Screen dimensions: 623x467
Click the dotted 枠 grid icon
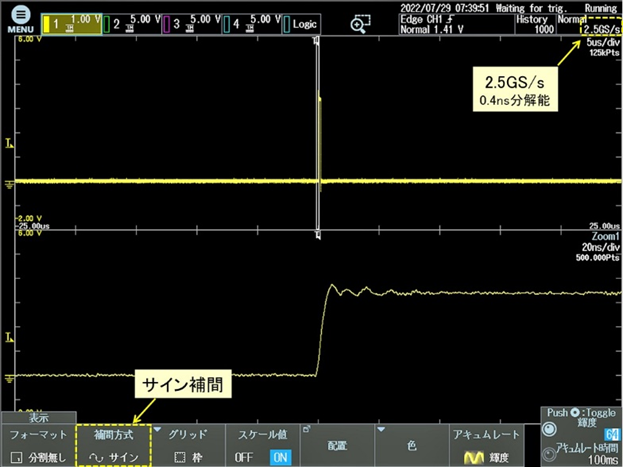coord(180,458)
